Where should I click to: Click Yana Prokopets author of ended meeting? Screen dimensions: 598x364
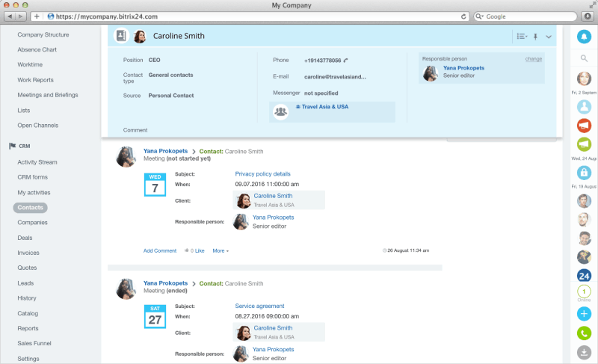165,283
